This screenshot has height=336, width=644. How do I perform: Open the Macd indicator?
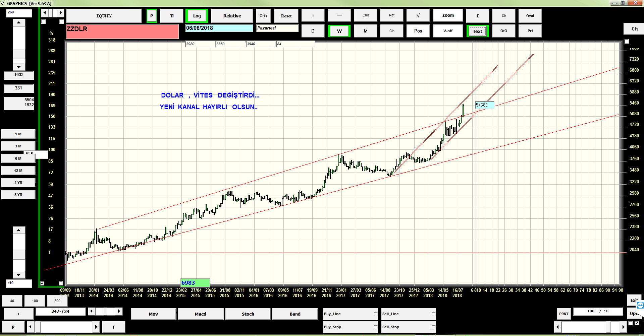coord(201,314)
